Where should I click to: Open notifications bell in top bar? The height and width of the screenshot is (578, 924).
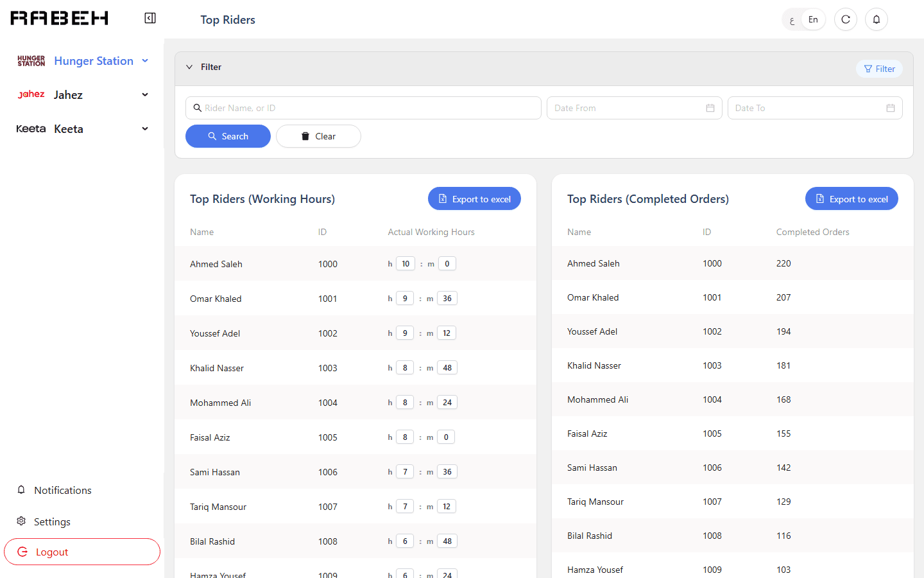(x=877, y=19)
